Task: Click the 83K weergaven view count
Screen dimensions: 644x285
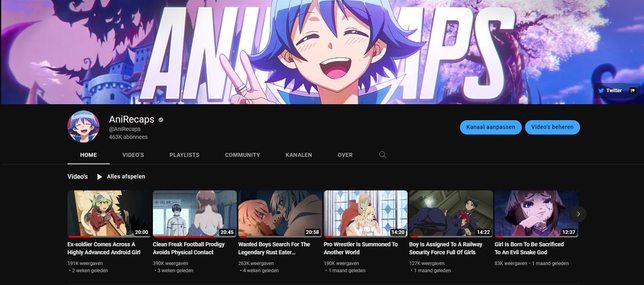Action: tap(511, 264)
